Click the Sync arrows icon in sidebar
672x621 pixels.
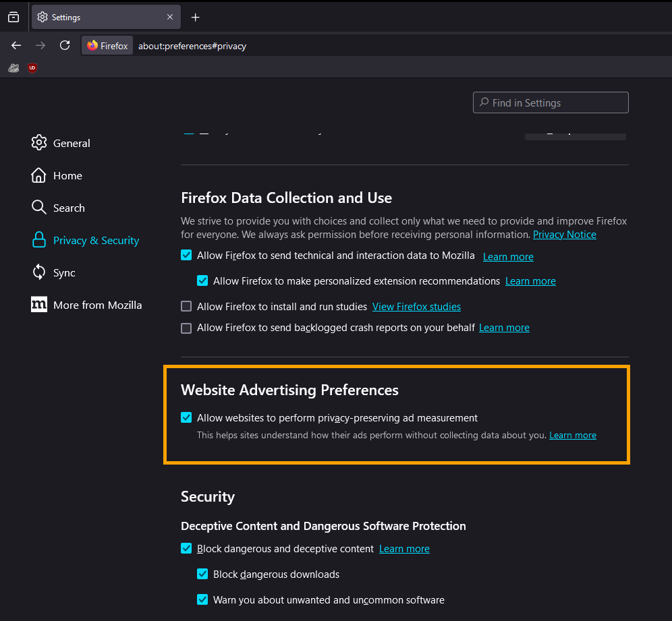pos(39,272)
